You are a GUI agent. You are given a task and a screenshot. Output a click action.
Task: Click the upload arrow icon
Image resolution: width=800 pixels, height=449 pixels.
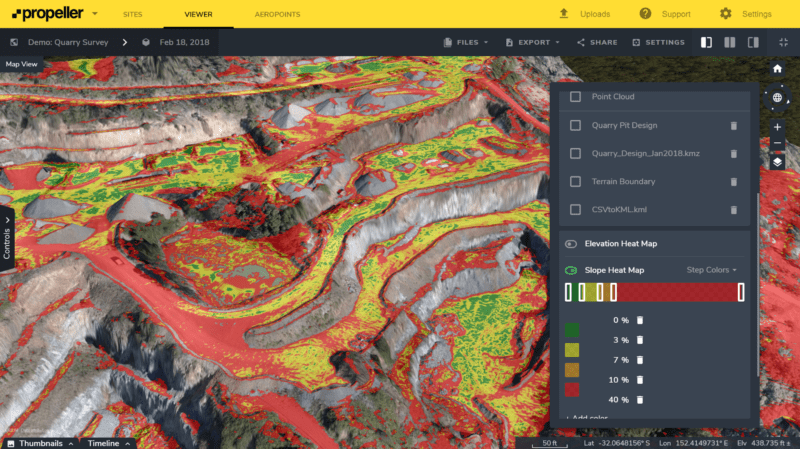pyautogui.click(x=564, y=14)
